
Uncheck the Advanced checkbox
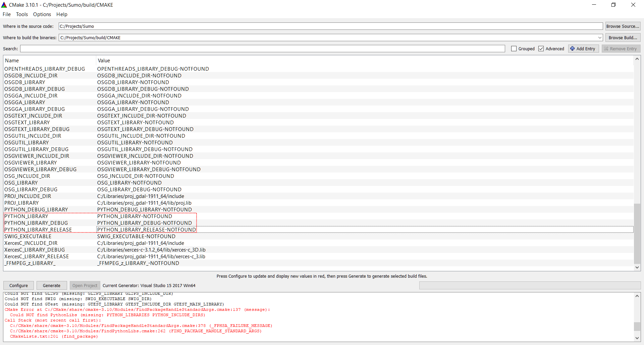[541, 49]
